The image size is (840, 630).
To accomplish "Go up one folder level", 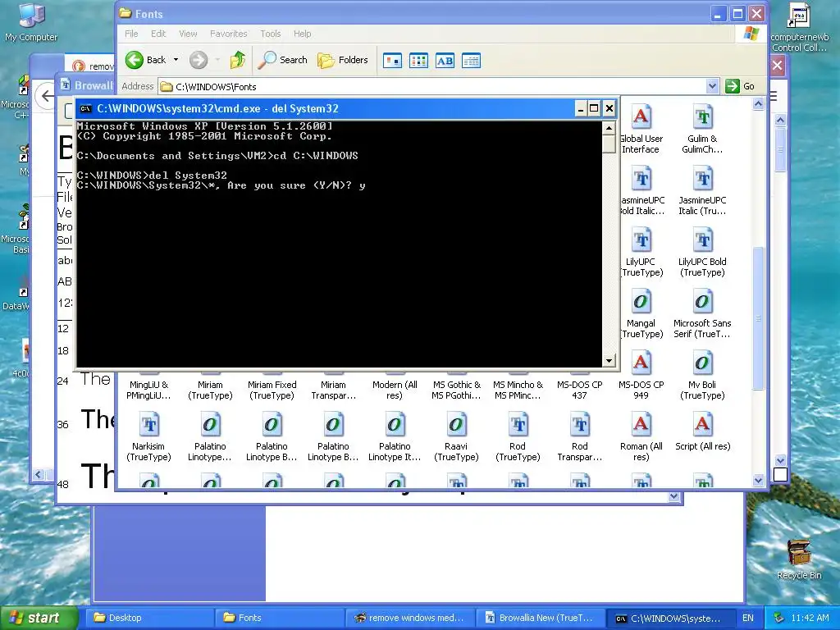I will tap(237, 60).
